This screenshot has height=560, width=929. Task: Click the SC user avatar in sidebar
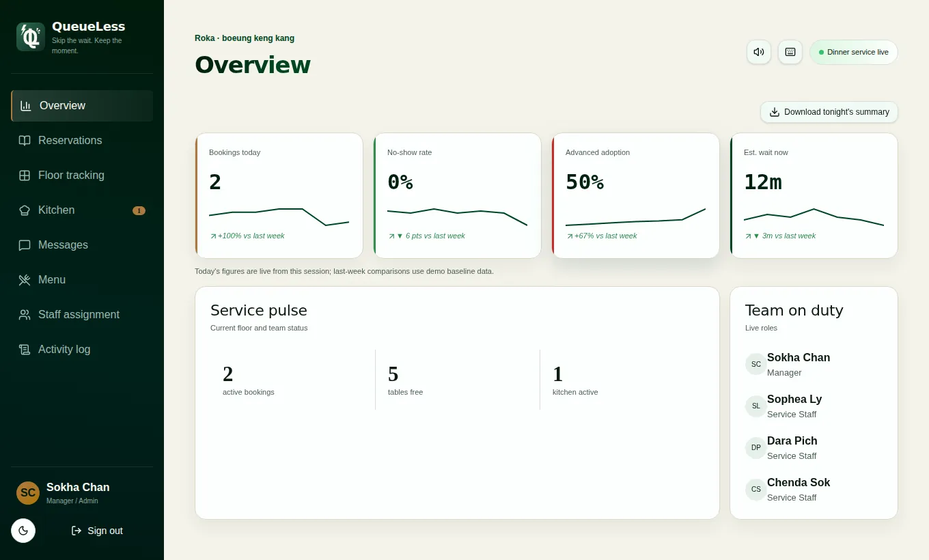28,493
